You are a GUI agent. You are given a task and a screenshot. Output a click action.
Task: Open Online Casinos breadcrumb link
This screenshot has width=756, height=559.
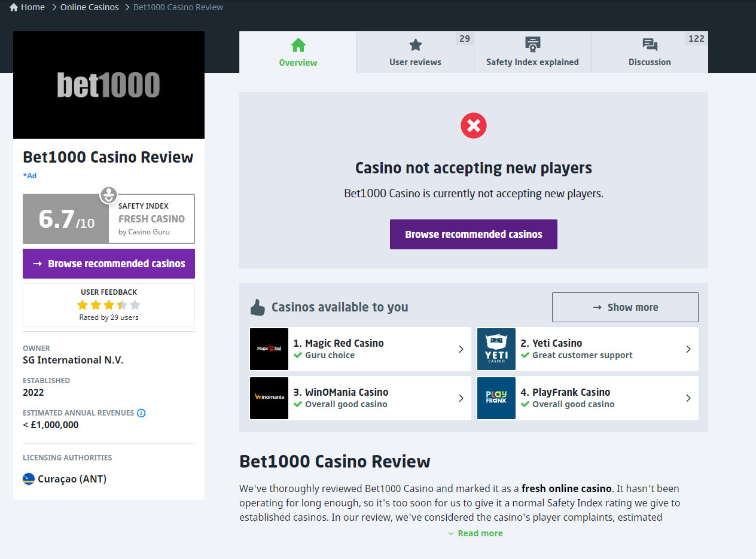[x=89, y=7]
